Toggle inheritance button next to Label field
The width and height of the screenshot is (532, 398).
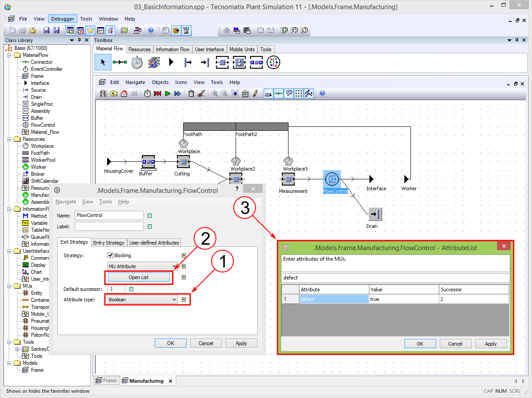pyautogui.click(x=150, y=227)
